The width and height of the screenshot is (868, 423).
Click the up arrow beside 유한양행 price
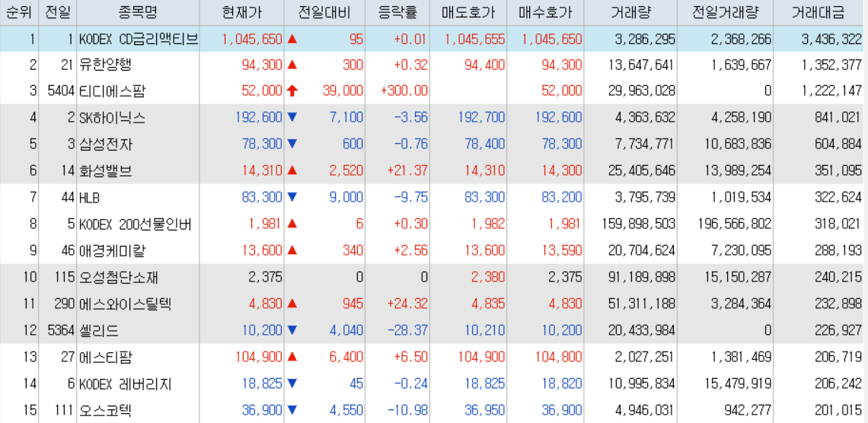(x=292, y=65)
